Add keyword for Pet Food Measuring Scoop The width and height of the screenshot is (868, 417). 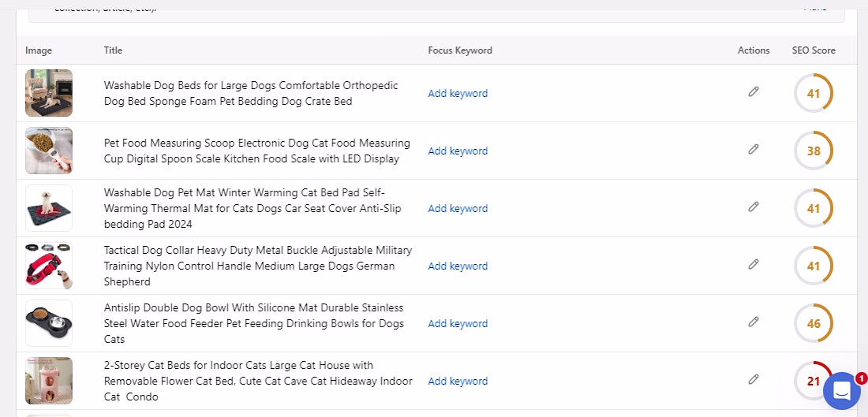click(x=458, y=151)
